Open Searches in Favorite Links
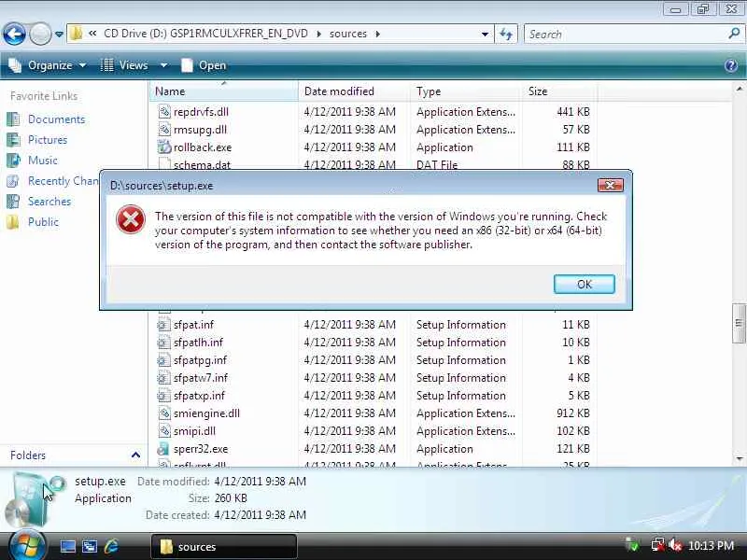 click(49, 202)
